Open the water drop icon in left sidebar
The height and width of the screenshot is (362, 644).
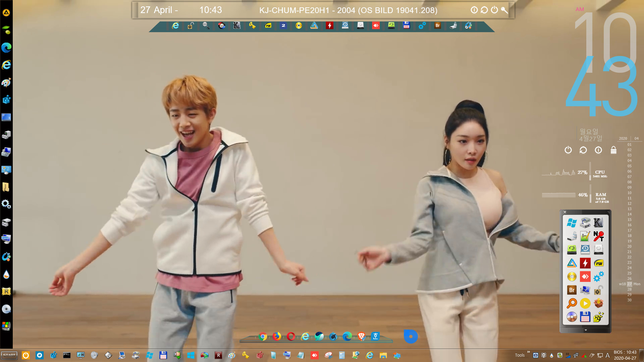[6, 275]
